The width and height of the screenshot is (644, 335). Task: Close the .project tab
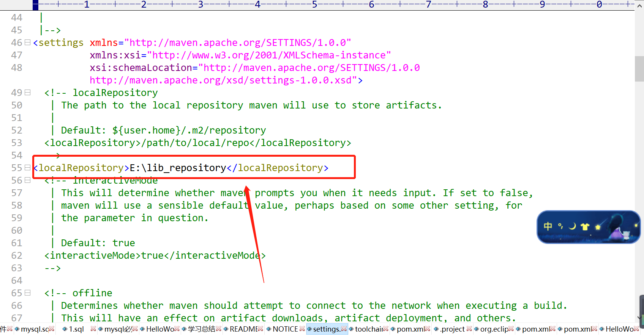tap(469, 329)
